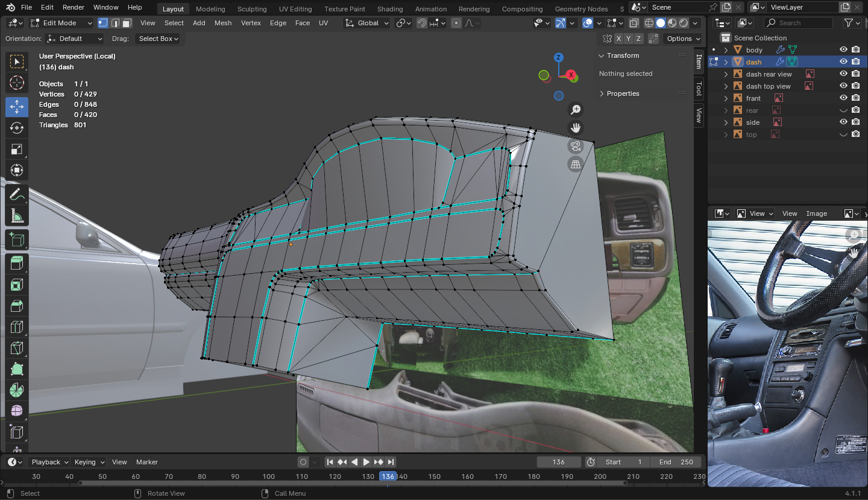
Task: Activate the Annotate tool
Action: pos(17,195)
